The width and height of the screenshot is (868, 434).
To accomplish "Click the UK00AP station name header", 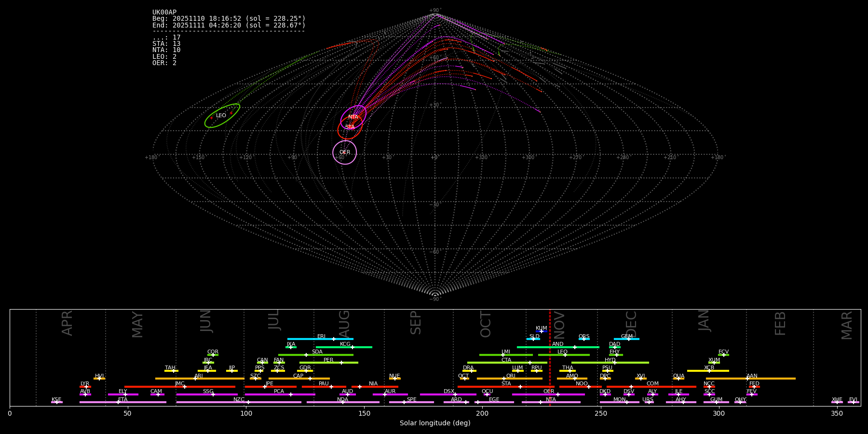I will 164,13.
